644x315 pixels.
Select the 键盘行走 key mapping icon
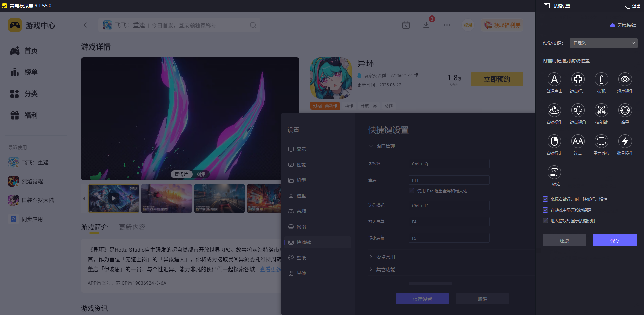point(577,79)
